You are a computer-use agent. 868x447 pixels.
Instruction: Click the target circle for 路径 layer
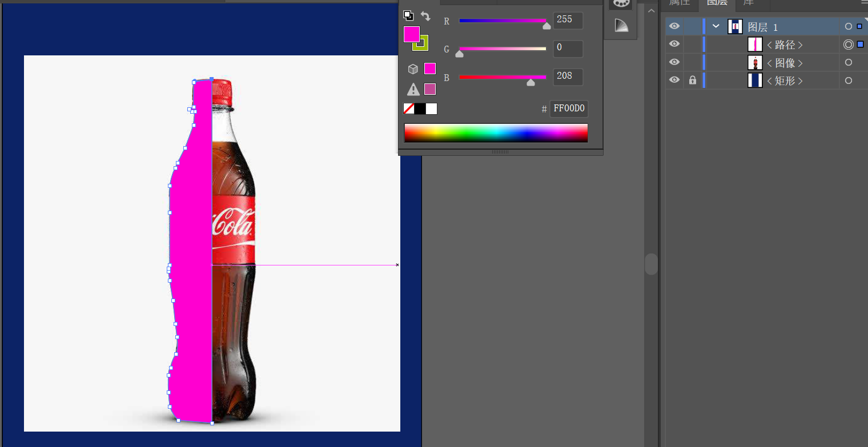pos(849,44)
